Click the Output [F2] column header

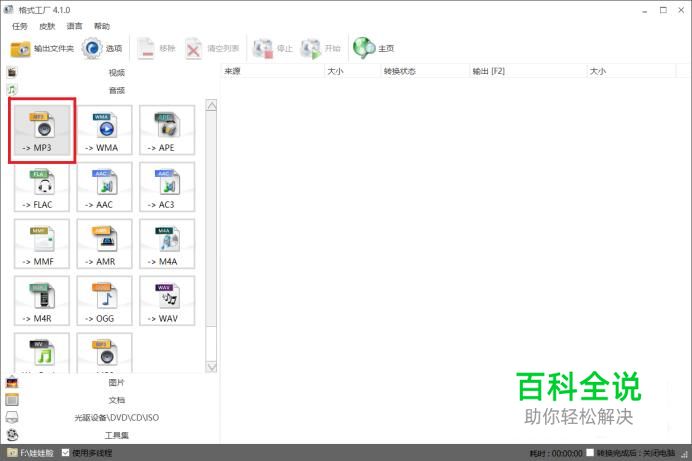[x=528, y=71]
